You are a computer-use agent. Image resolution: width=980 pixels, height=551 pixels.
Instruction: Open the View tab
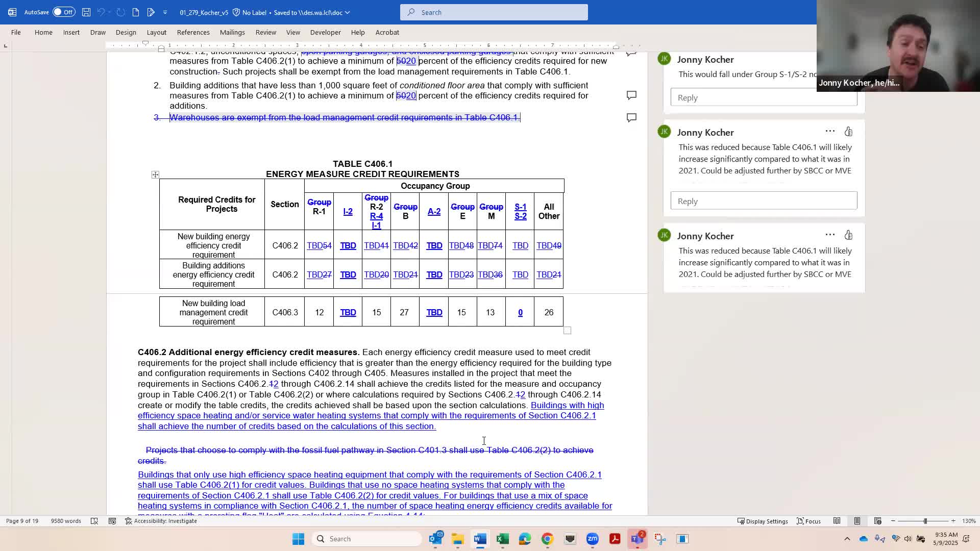tap(293, 32)
